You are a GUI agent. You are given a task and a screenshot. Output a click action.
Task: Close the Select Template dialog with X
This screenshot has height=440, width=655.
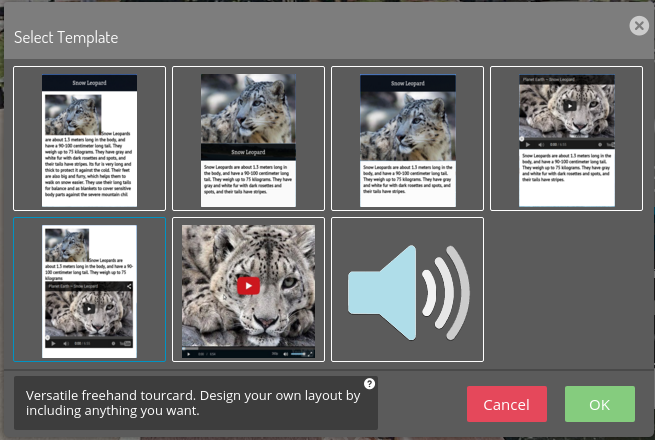(x=639, y=26)
